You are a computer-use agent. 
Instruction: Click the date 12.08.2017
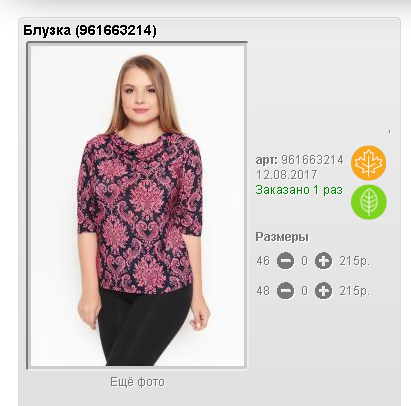(287, 175)
